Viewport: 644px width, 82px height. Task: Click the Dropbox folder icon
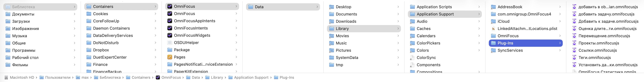tap(89, 50)
